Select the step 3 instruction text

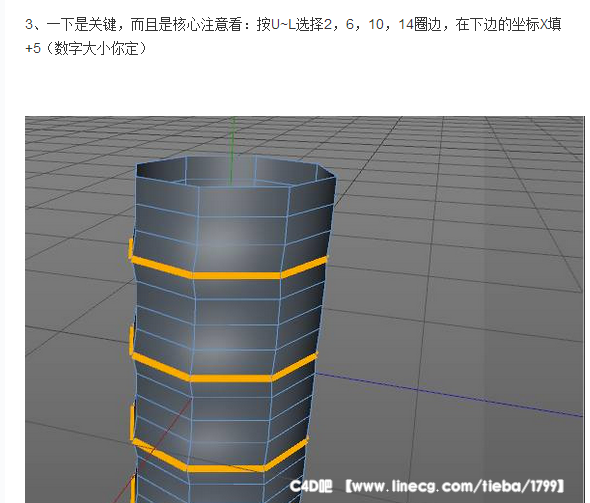(x=293, y=36)
